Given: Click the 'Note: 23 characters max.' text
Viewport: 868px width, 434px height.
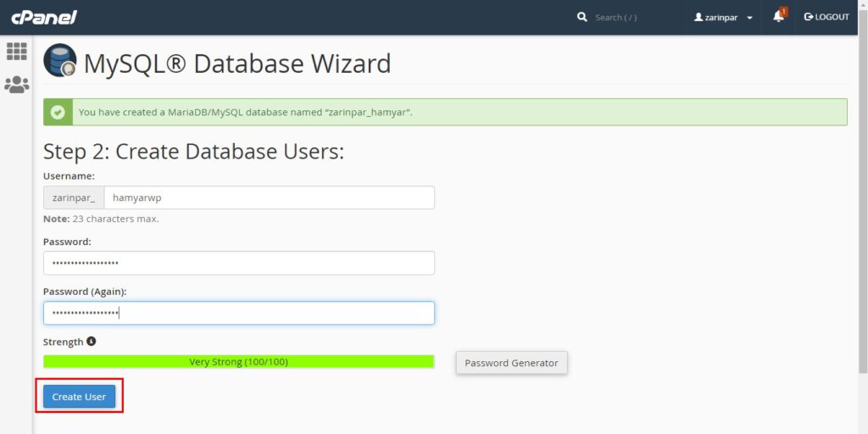Looking at the screenshot, I should click(x=101, y=220).
